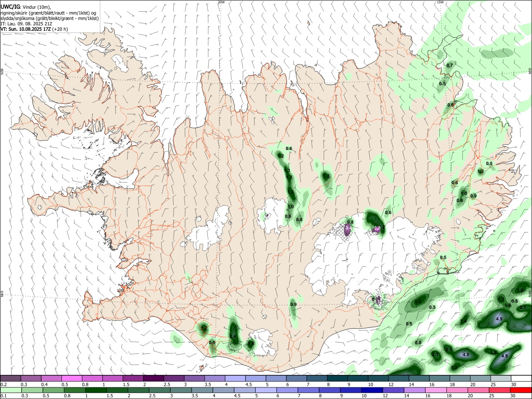
Task: Pick the white snow swatch labeled 30
Action: (x=521, y=378)
